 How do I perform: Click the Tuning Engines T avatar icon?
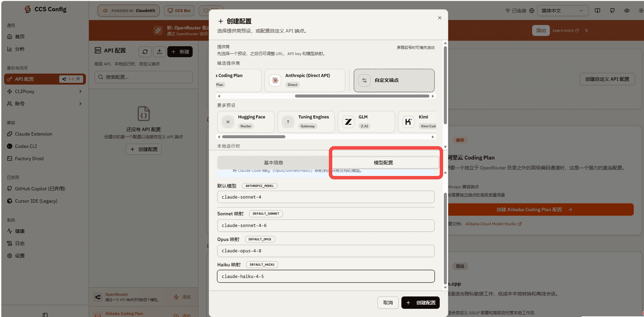288,122
